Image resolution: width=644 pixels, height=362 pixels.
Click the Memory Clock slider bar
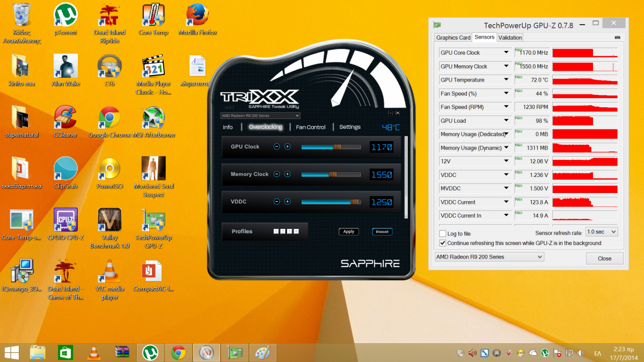click(331, 174)
